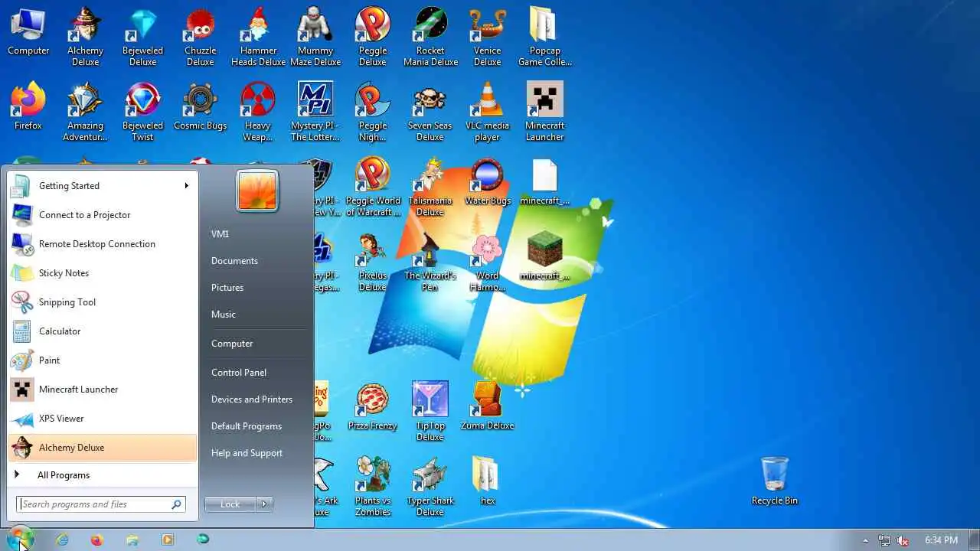
Task: Select Heavy Weapon shortcut
Action: click(x=258, y=112)
